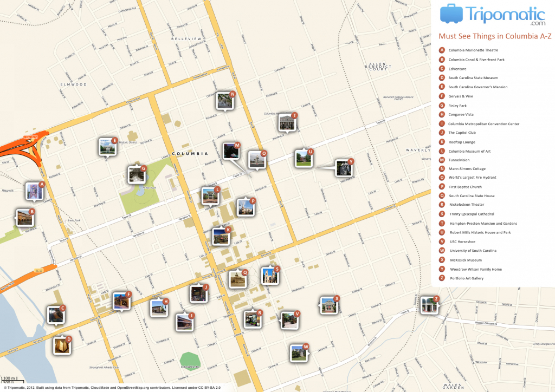Select 'Congaree Vista' in the legend list
Screen dimensions: 555x392
[461, 114]
